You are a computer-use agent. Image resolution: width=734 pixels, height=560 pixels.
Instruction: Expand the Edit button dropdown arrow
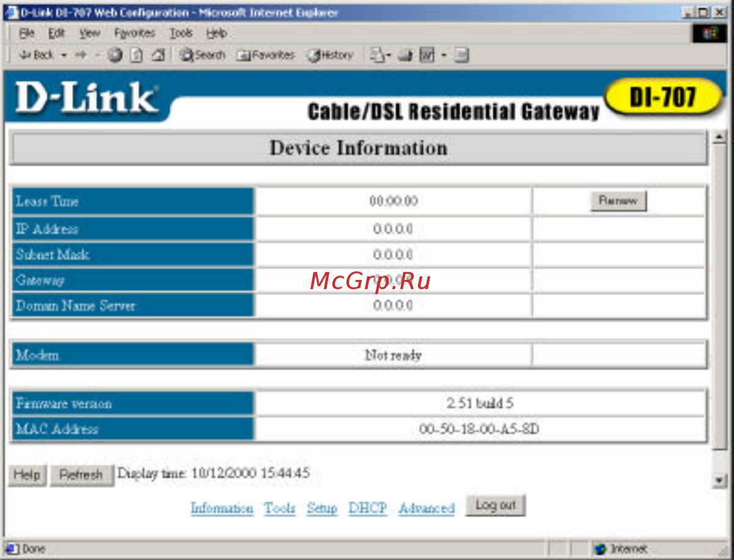coord(444,56)
